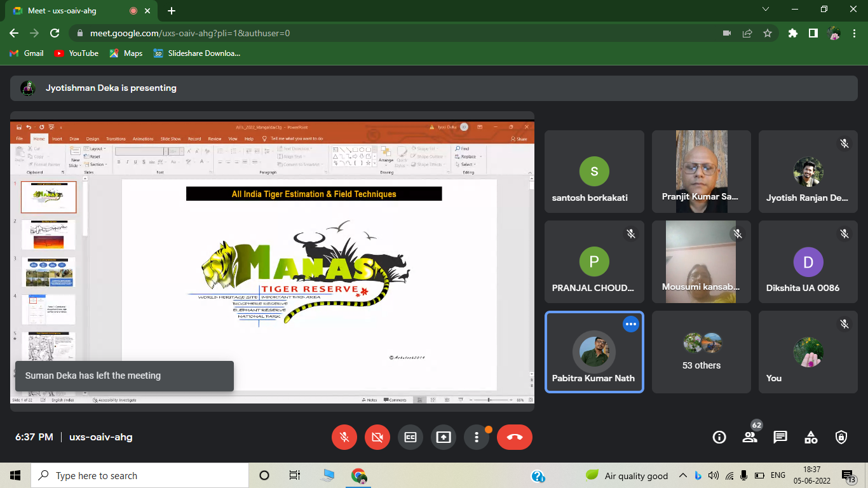This screenshot has width=868, height=488.
Task: Open Chrome profile avatar
Action: pyautogui.click(x=834, y=33)
